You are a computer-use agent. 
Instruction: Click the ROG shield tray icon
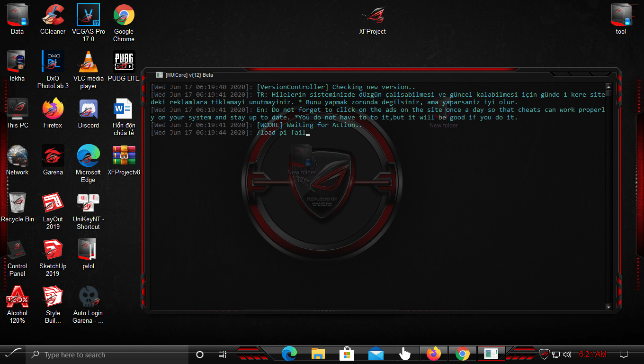pyautogui.click(x=544, y=355)
